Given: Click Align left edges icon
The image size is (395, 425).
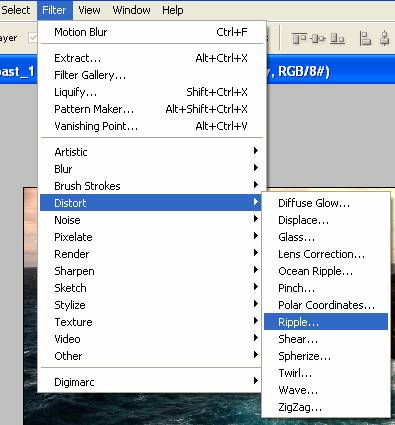Looking at the screenshot, I should click(x=365, y=39).
